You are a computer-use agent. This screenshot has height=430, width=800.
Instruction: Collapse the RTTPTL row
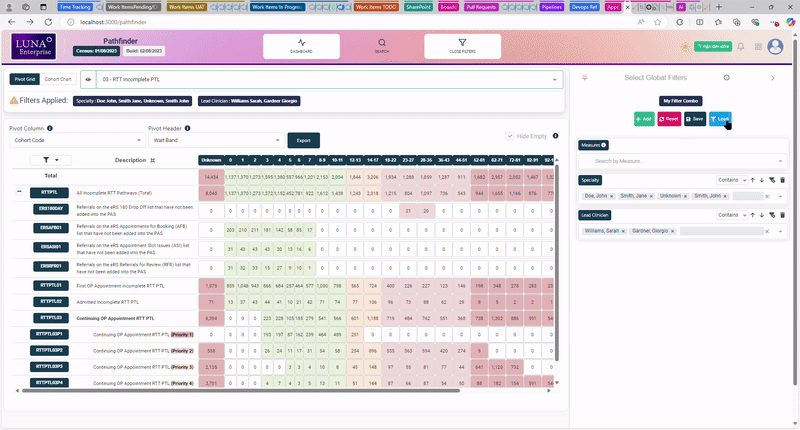coord(19,192)
